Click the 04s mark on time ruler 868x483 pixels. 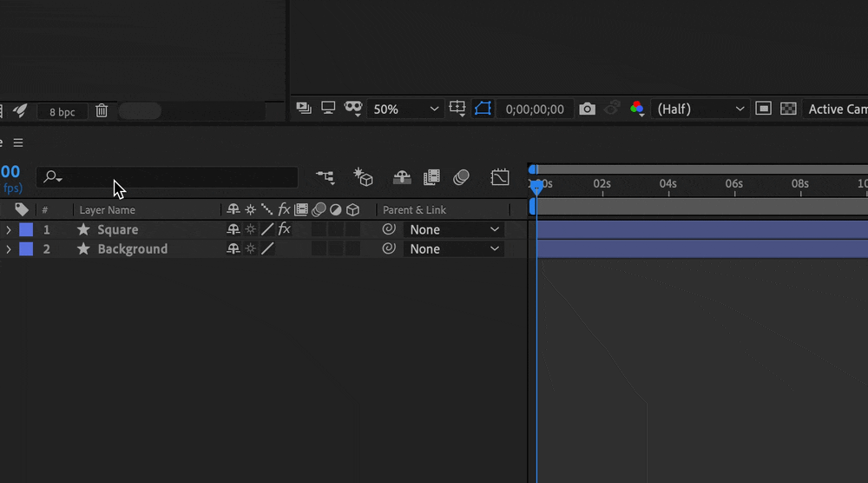pos(668,183)
